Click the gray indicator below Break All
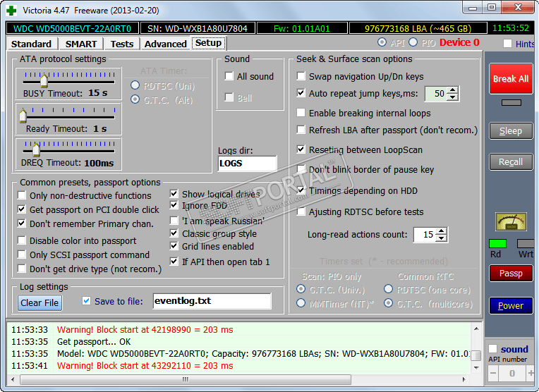Viewport: 539px width, 392px height. (511, 102)
